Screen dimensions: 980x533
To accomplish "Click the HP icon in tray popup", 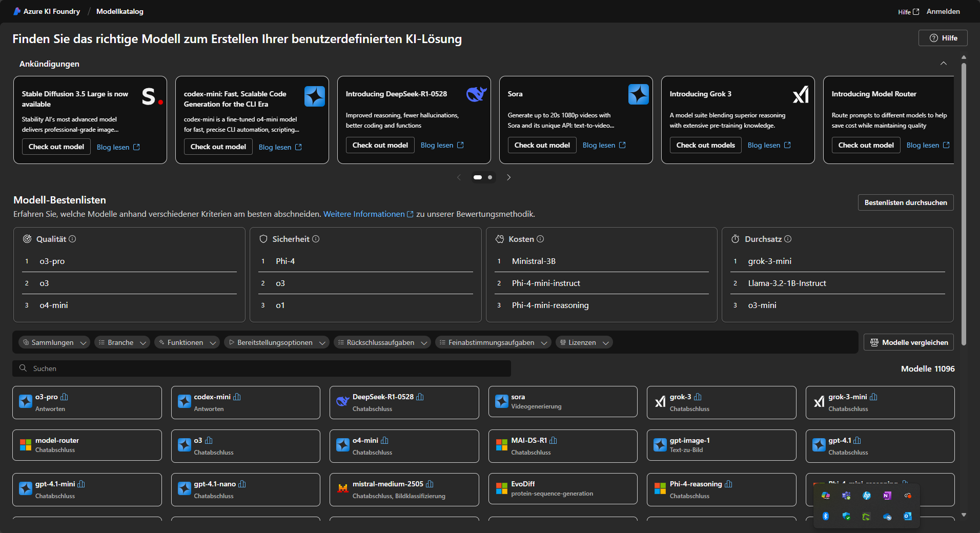I will click(866, 496).
